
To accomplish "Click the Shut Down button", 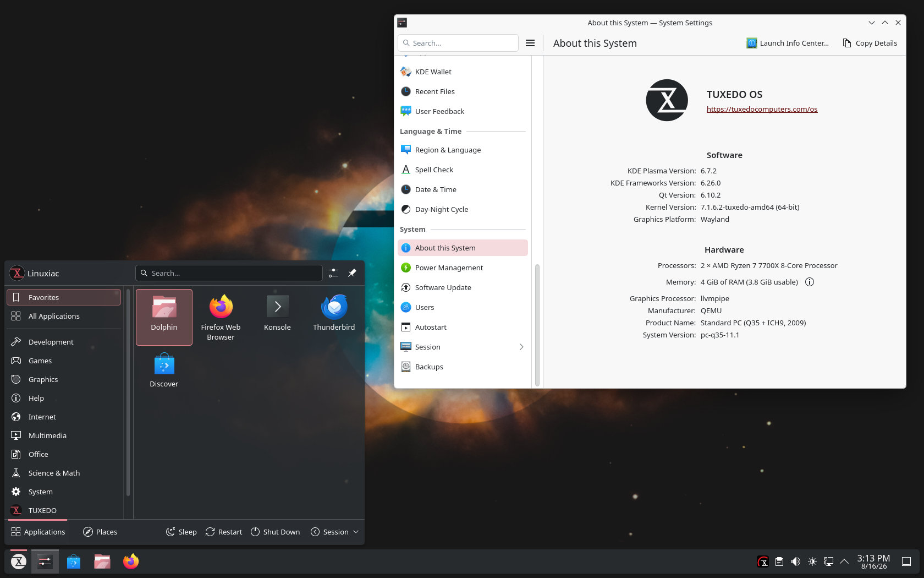I will point(275,532).
